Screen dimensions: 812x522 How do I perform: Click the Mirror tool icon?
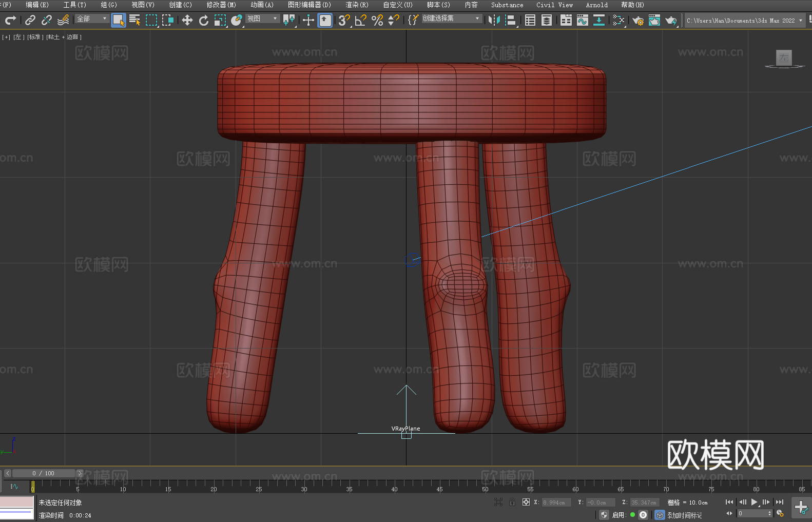(x=494, y=20)
